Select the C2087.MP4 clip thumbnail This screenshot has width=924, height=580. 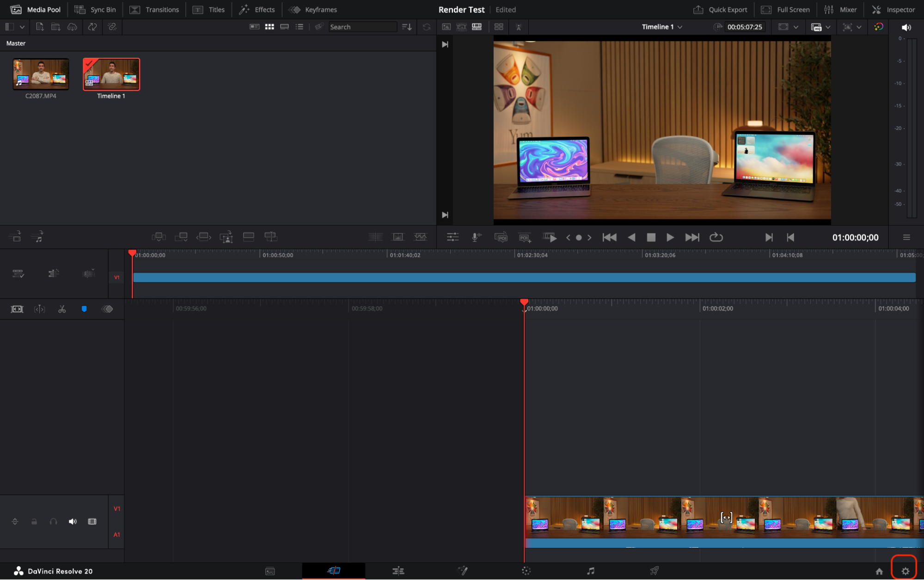(41, 74)
